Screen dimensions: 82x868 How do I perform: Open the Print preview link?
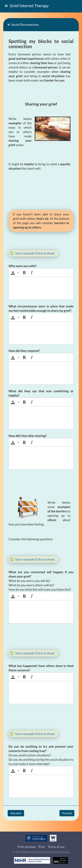(26, 847)
